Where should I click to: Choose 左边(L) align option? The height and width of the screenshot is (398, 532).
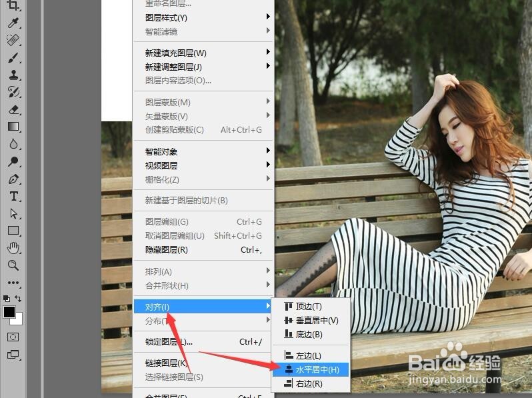[x=311, y=355]
